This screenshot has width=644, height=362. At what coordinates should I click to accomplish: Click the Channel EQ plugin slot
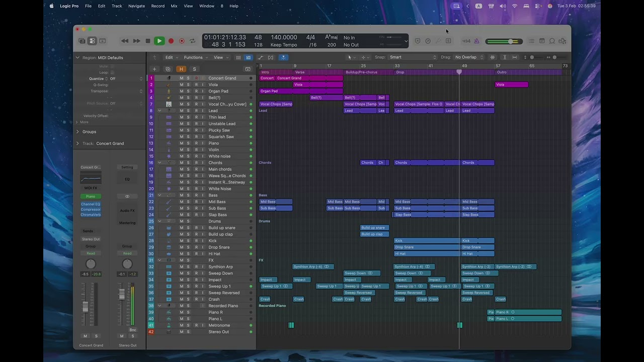91,204
